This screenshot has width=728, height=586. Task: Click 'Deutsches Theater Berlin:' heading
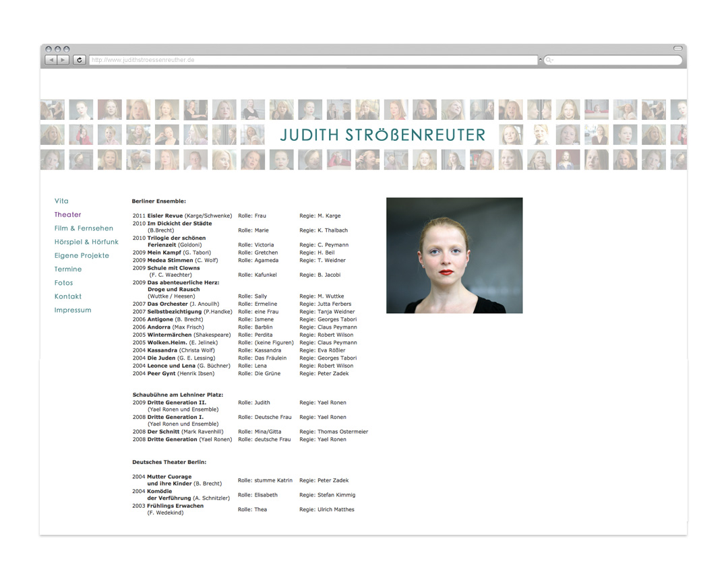coord(169,462)
